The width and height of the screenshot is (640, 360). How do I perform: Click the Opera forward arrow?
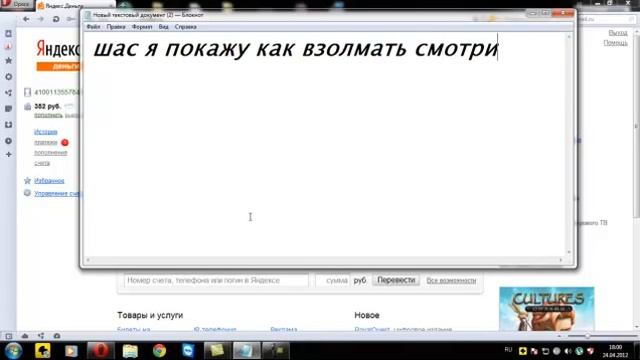(40, 19)
